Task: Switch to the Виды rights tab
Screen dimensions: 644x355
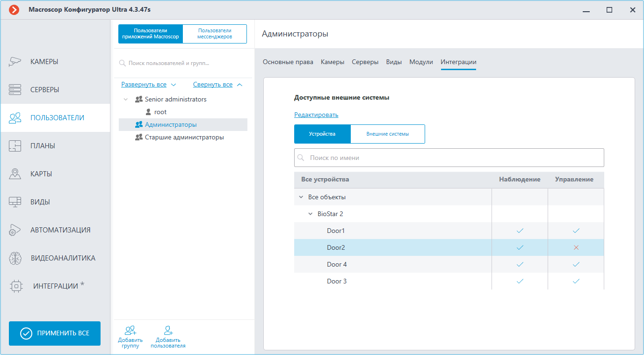Action: click(394, 62)
